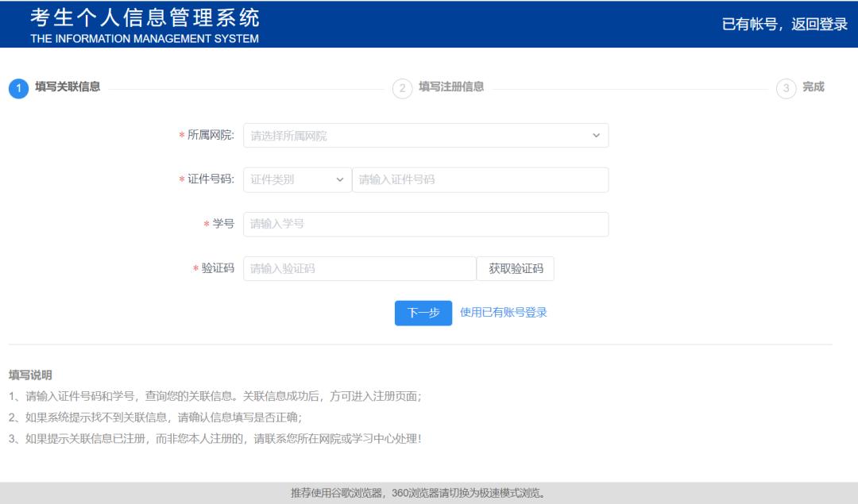Viewport: 858px width, 504px height.
Task: Click the 证件号码 input field
Action: click(477, 179)
